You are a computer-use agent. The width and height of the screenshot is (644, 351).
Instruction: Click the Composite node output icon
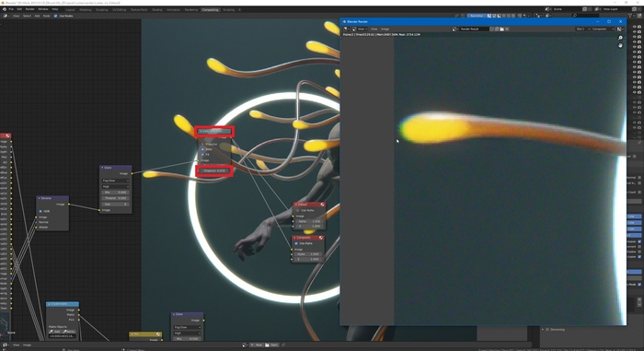click(321, 238)
